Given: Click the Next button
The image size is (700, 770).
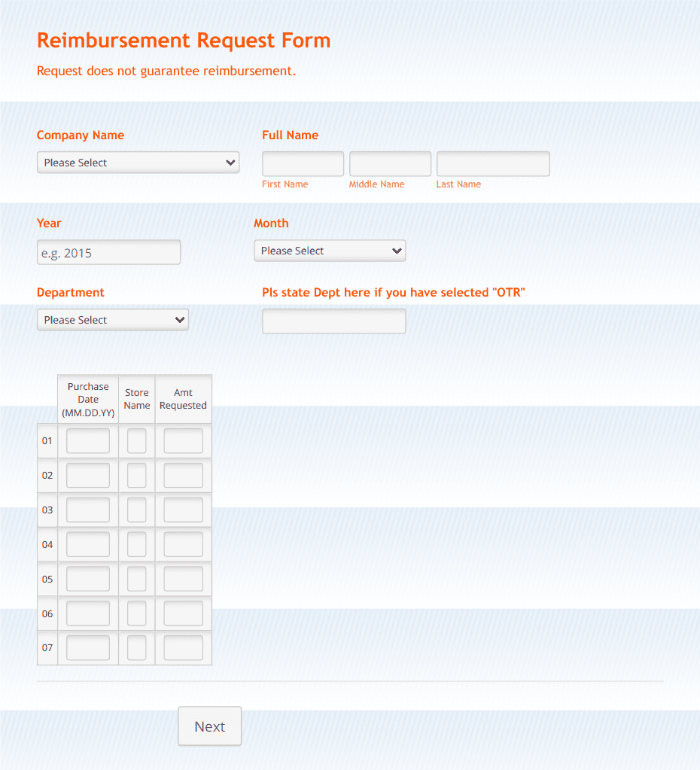Looking at the screenshot, I should (210, 726).
